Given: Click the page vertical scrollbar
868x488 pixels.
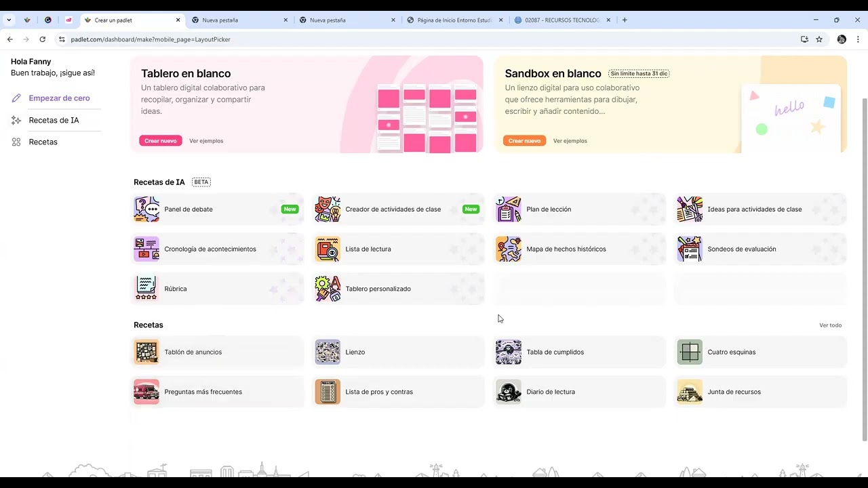Looking at the screenshot, I should click(x=864, y=269).
